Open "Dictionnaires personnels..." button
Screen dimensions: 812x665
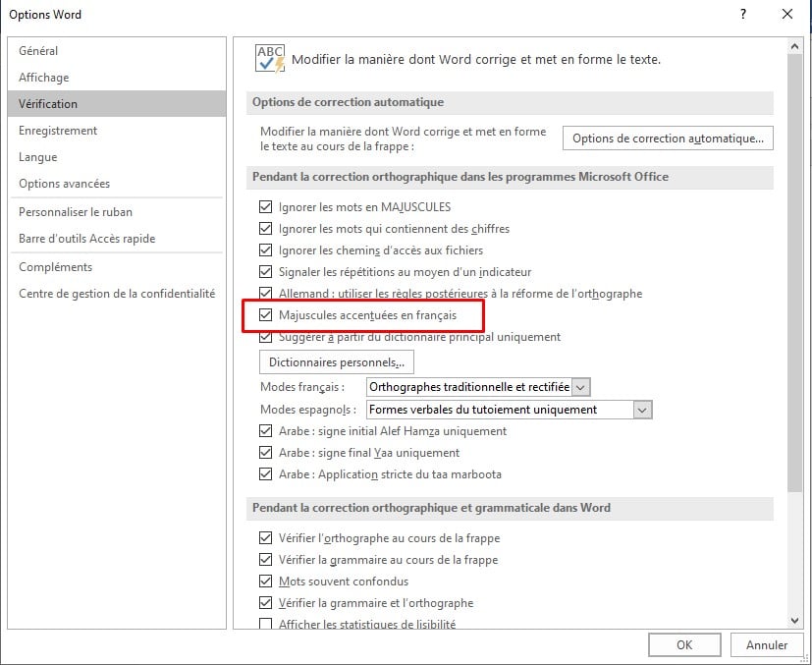[x=336, y=362]
